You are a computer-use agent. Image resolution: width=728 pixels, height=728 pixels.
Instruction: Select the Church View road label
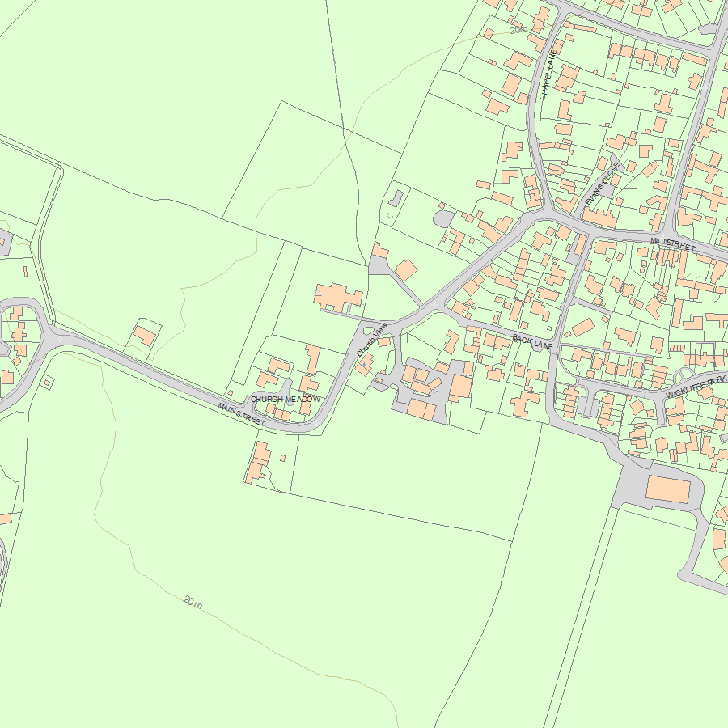point(372,340)
